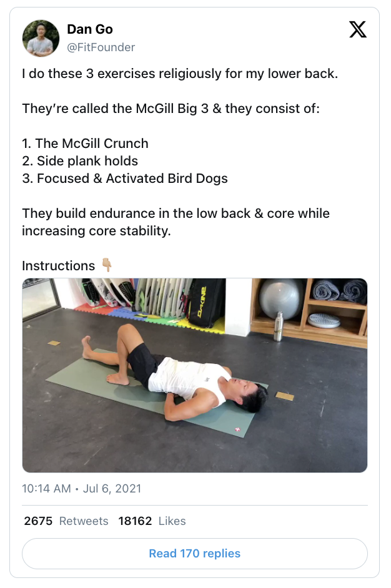Open the @FitFounder handle link

click(101, 47)
